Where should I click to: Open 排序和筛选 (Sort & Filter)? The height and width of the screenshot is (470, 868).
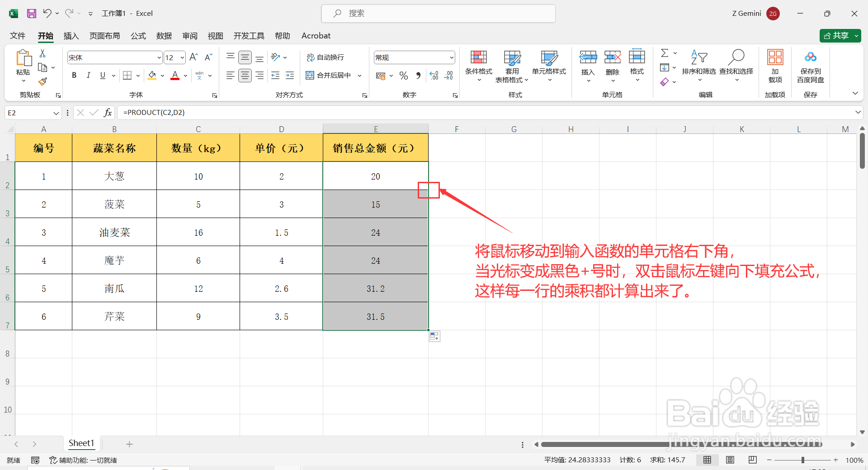click(699, 66)
